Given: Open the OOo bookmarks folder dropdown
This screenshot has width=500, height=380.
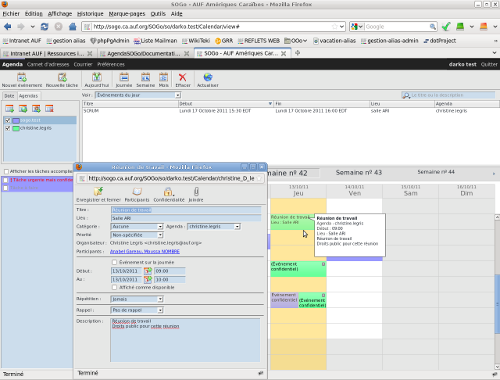Looking at the screenshot, I should point(296,41).
